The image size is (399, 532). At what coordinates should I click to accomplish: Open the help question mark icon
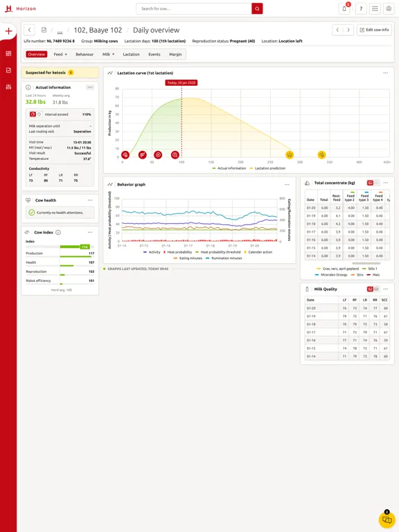pos(361,9)
